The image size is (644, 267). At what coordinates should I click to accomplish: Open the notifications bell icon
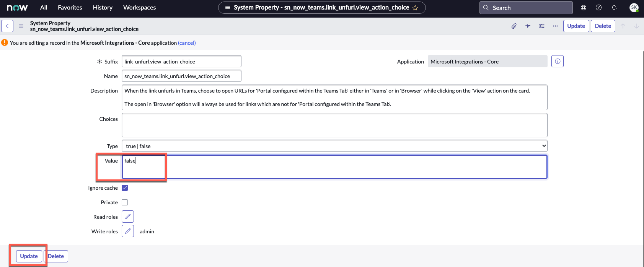[614, 8]
